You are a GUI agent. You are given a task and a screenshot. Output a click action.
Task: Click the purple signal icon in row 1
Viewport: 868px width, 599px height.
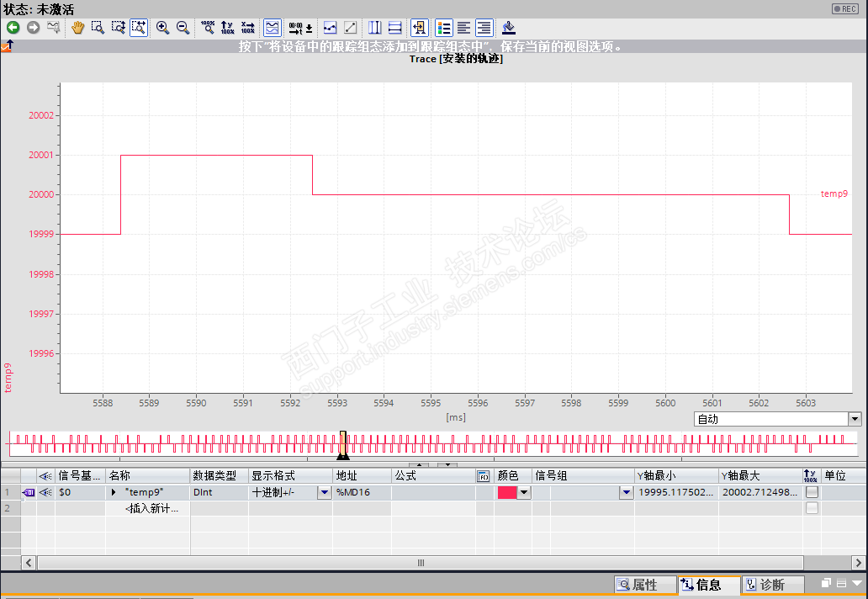pos(29,492)
